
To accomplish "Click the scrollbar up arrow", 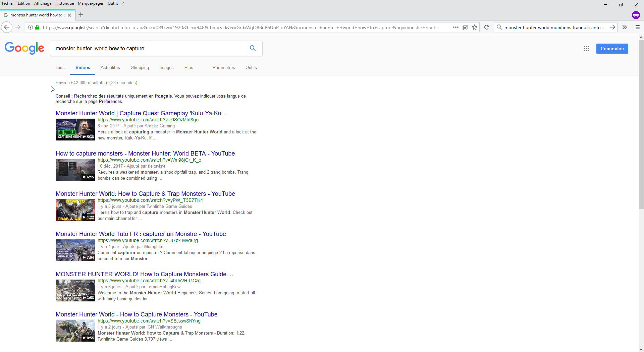I will coord(641,37).
